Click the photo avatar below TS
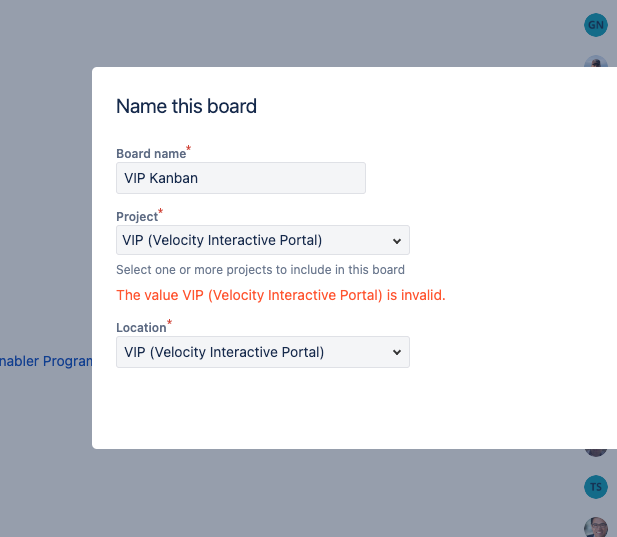Screen dimensions: 617x537 597,527
